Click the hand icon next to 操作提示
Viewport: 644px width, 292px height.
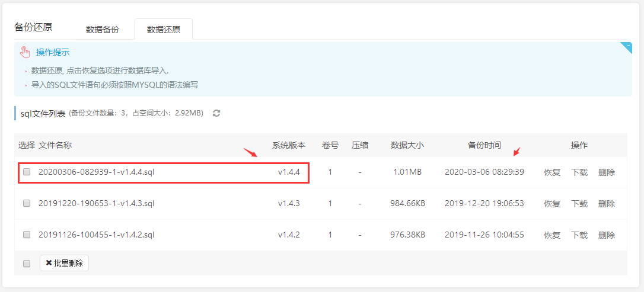coord(25,52)
